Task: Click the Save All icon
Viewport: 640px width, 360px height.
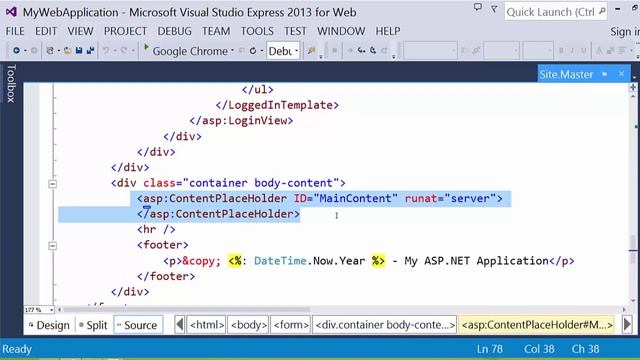Action: [90, 51]
